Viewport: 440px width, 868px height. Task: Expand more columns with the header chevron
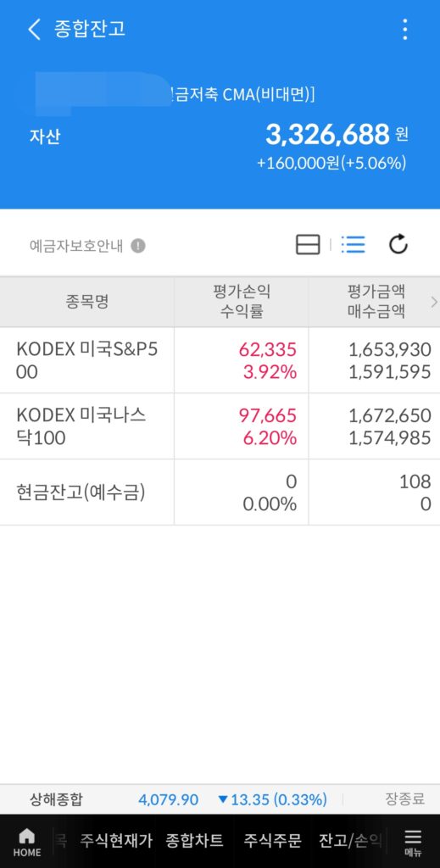pyautogui.click(x=434, y=302)
